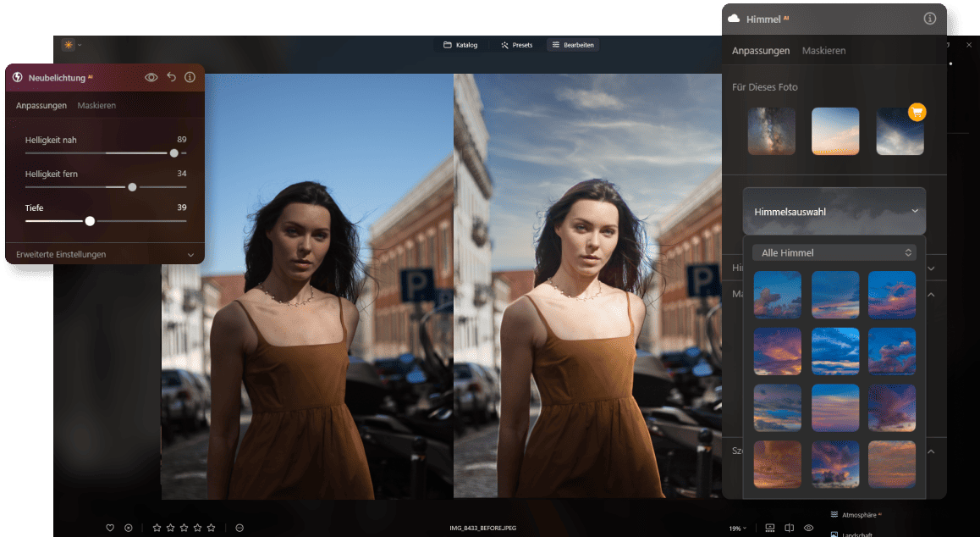Image resolution: width=980 pixels, height=537 pixels.
Task: Click the eye preview icon in bottom bar
Action: pos(808,528)
